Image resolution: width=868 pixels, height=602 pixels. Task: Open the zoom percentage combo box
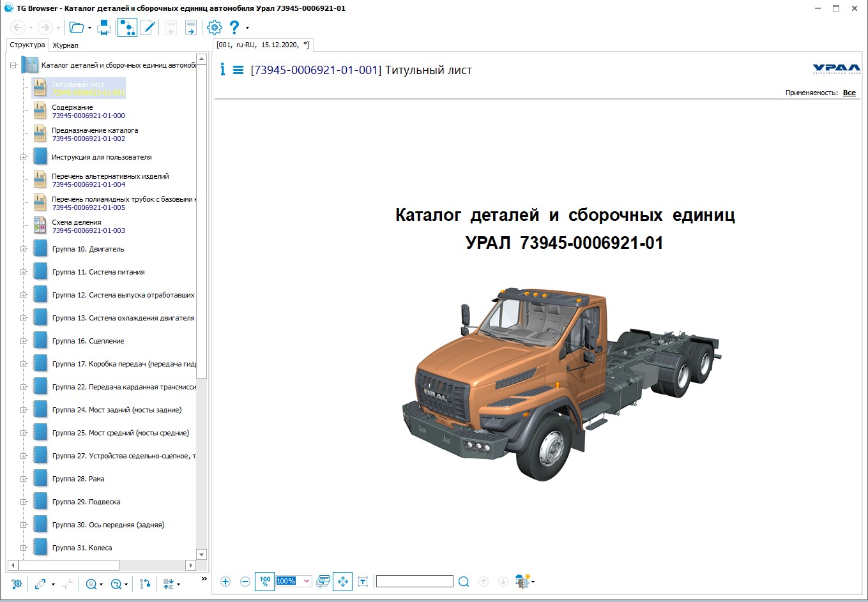coord(307,581)
